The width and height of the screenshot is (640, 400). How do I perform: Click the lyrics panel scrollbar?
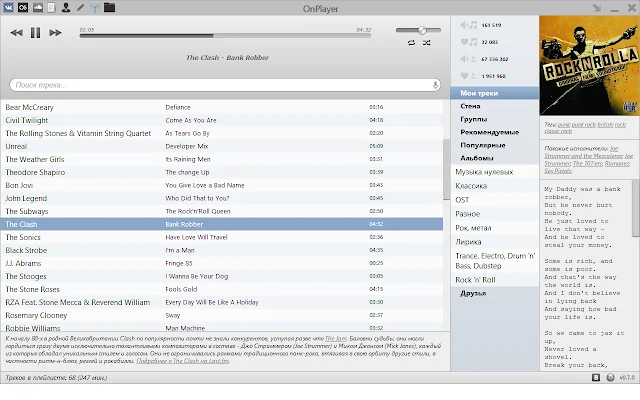(x=636, y=207)
